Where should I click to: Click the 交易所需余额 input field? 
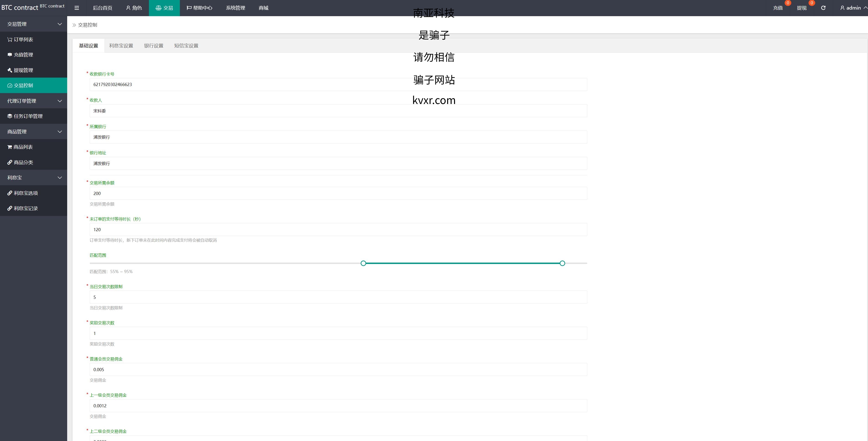338,193
